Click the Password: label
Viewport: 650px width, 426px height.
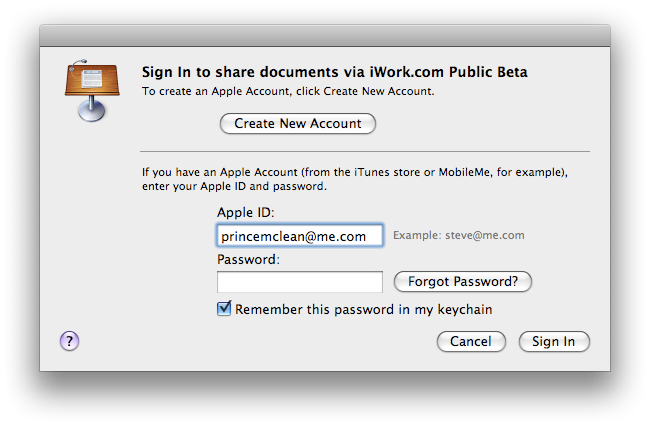click(x=248, y=259)
